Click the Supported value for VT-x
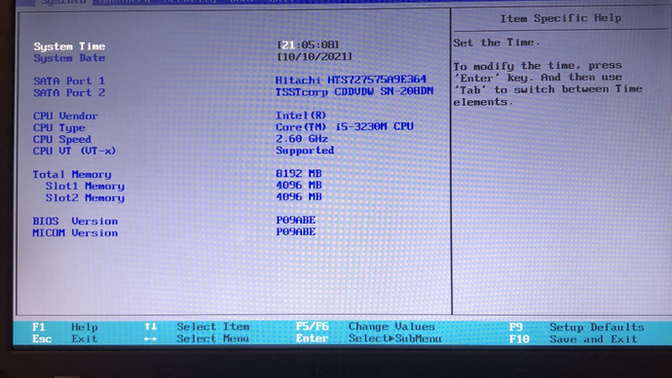 (x=305, y=150)
